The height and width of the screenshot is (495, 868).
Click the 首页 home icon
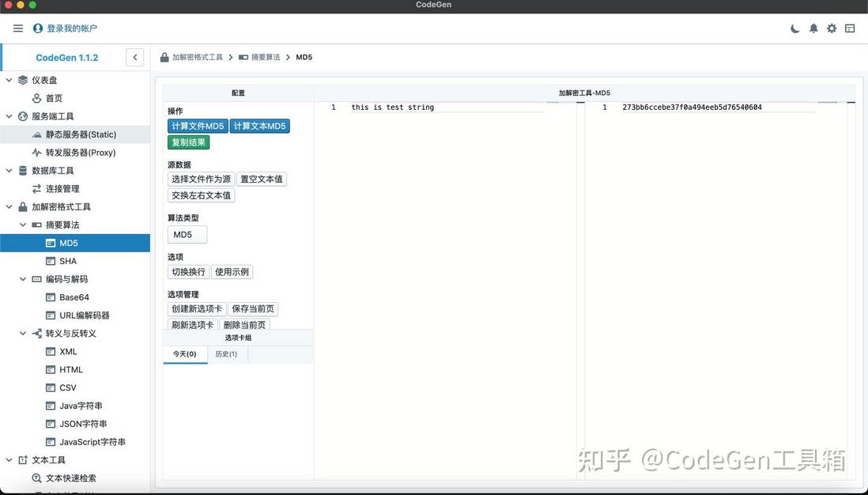coord(36,98)
